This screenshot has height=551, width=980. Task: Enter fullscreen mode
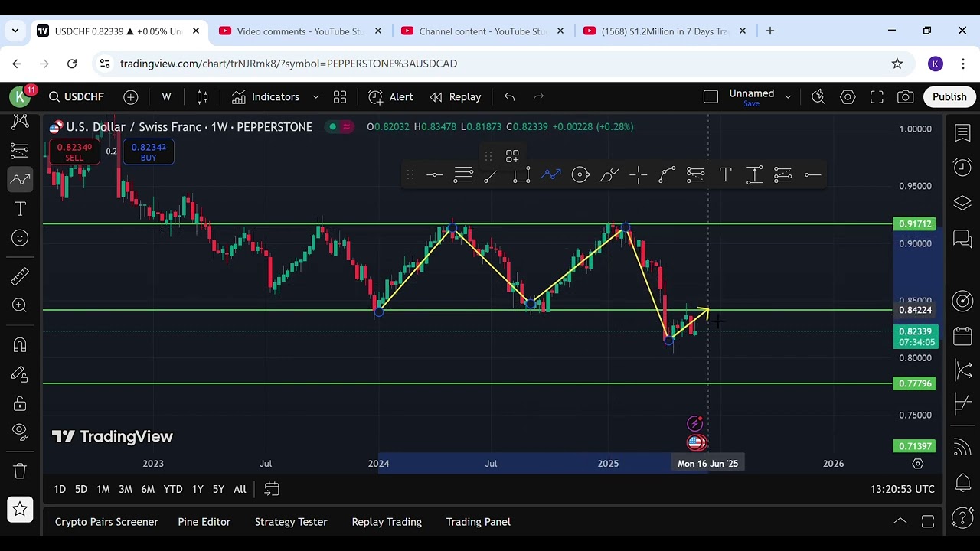coord(877,97)
